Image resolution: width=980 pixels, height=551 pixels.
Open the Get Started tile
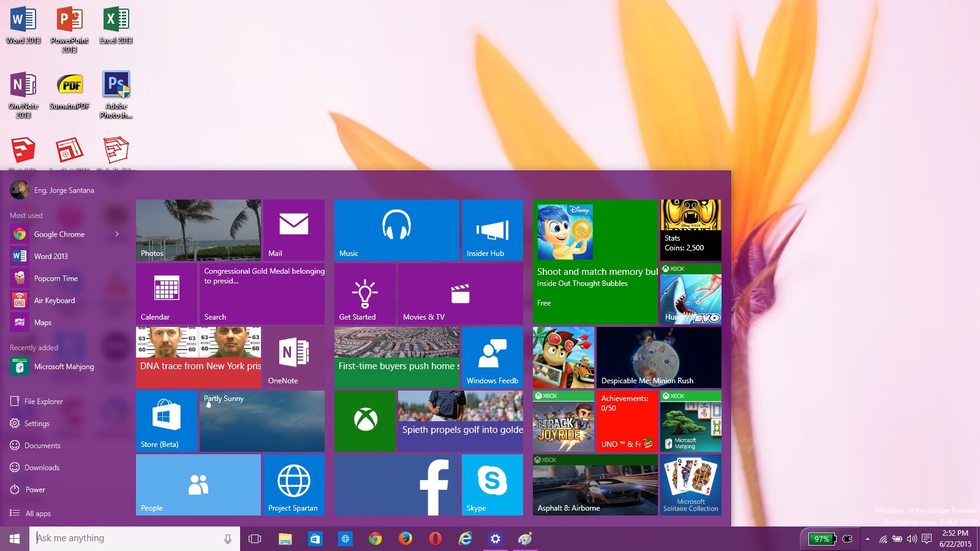click(365, 294)
